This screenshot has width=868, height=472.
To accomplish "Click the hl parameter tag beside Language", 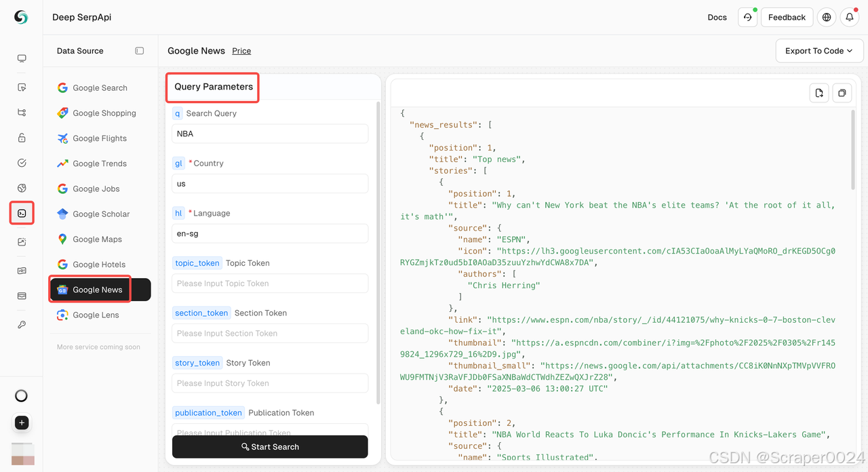I will pyautogui.click(x=178, y=213).
